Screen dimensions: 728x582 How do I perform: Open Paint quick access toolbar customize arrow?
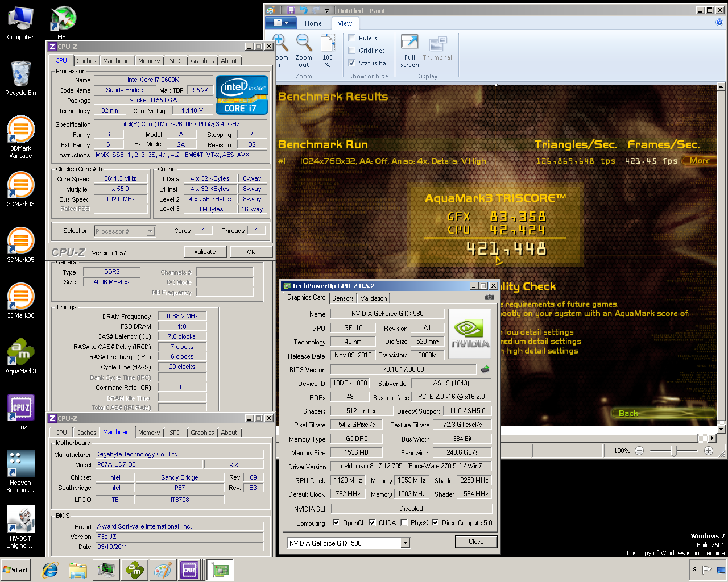pos(326,10)
